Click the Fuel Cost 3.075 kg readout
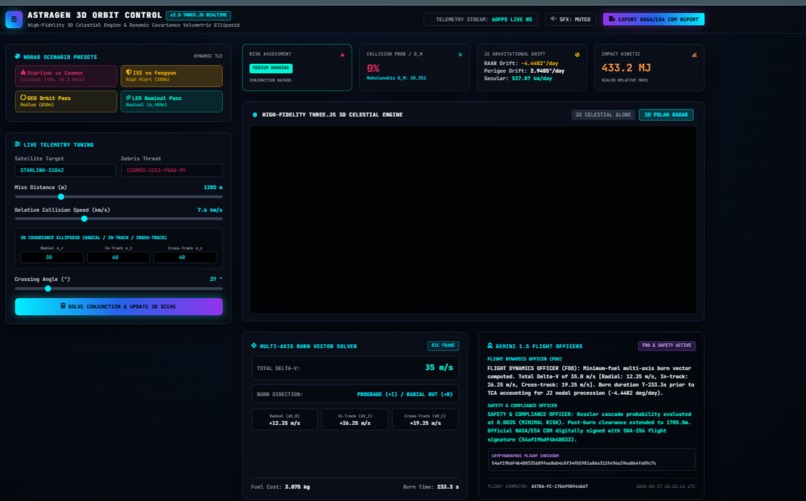This screenshot has height=501, width=806. click(x=280, y=487)
